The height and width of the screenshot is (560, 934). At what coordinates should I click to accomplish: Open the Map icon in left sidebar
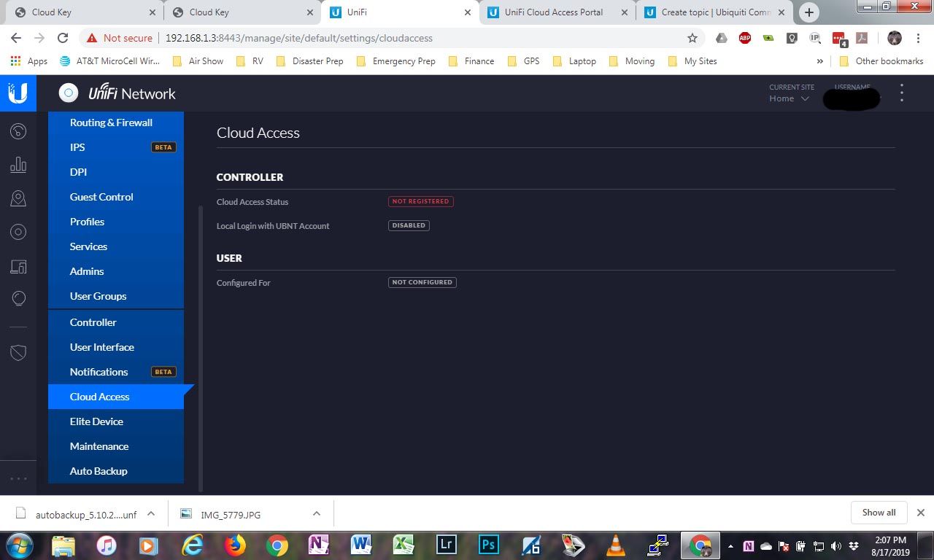(18, 198)
